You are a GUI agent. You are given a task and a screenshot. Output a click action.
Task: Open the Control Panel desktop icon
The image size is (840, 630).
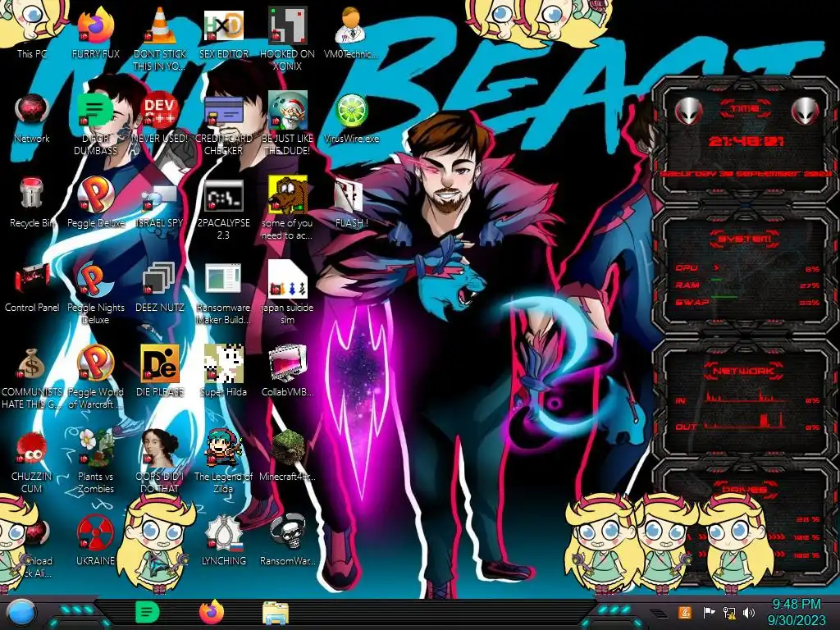[32, 287]
